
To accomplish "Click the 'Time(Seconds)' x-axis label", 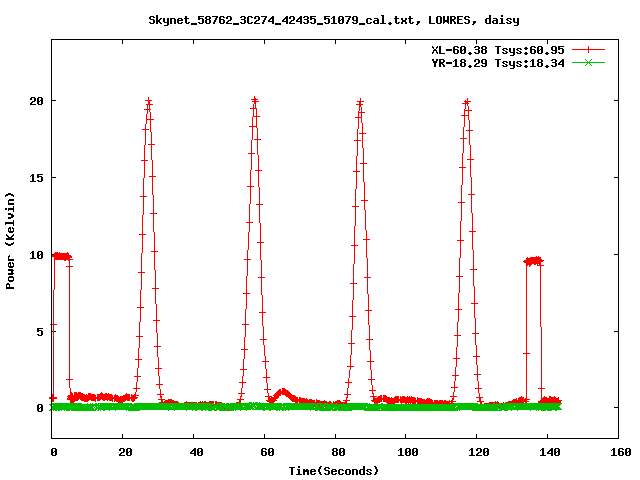I will coord(334,471).
